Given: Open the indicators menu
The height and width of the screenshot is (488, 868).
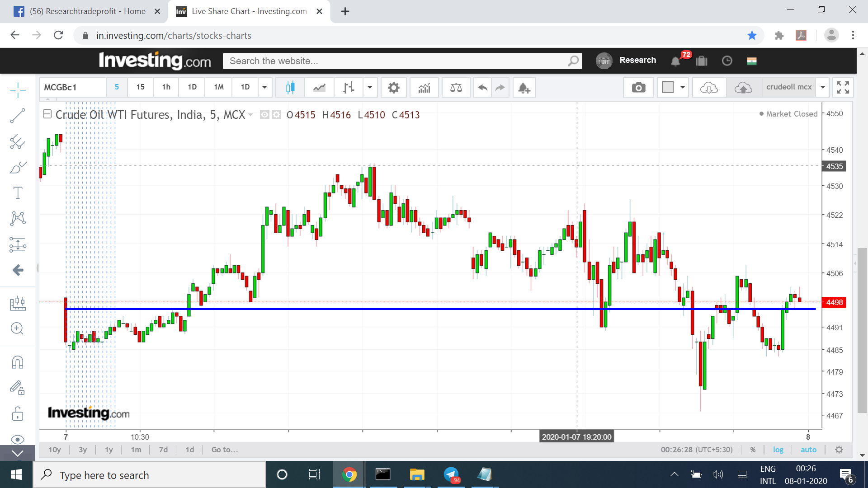Looking at the screenshot, I should (424, 87).
